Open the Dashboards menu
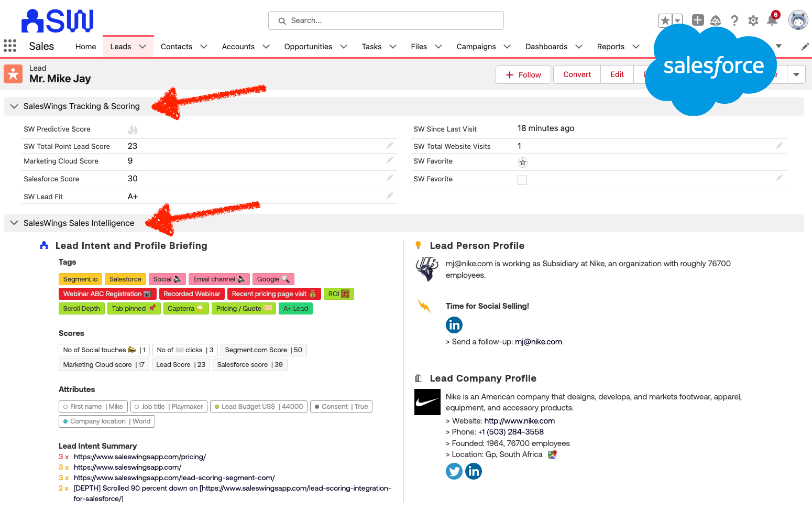 [546, 46]
